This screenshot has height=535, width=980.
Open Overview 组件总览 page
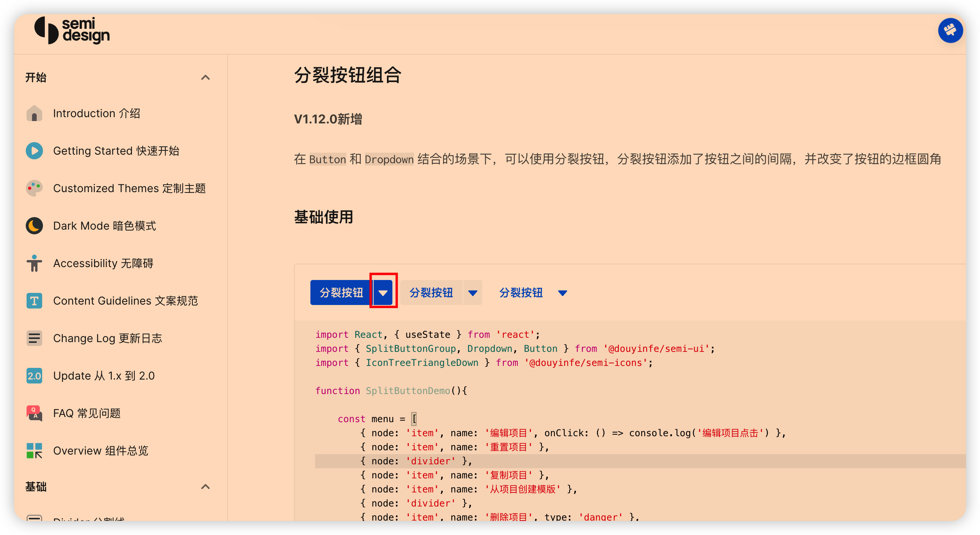pyautogui.click(x=101, y=451)
